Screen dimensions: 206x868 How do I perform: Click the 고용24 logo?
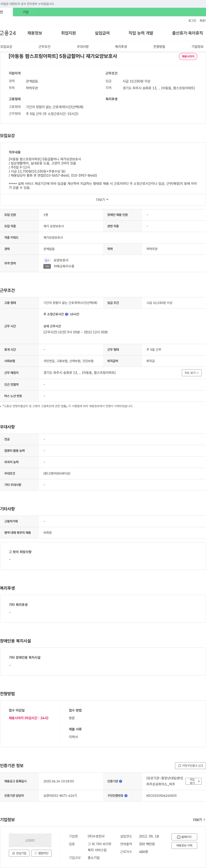pyautogui.click(x=8, y=33)
